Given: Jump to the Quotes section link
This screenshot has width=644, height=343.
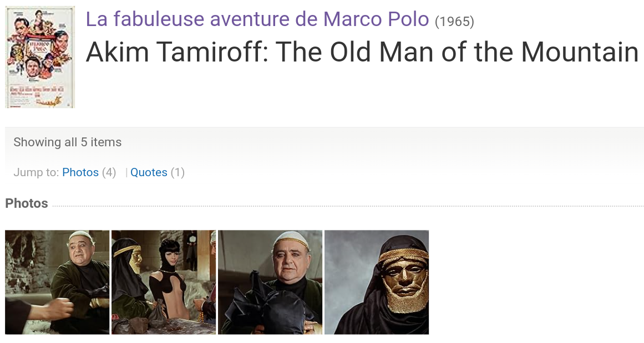Looking at the screenshot, I should (x=149, y=172).
